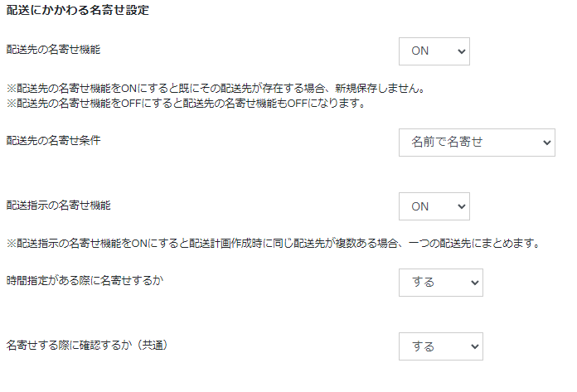The width and height of the screenshot is (577, 392).
Task: Open the 名前で名寄せ condition dropdown
Action: pos(476,143)
